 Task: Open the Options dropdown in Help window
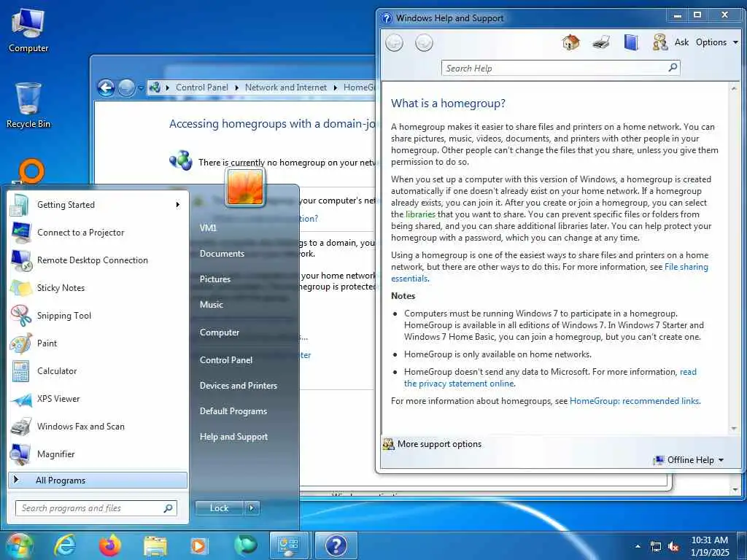[716, 42]
